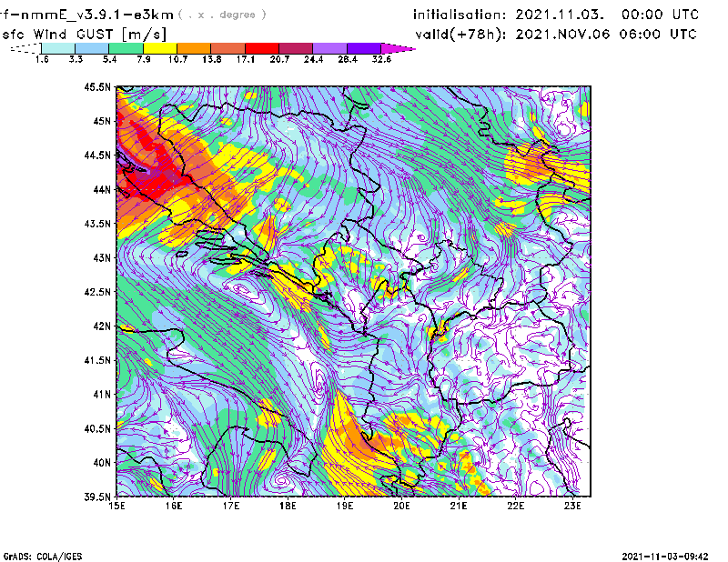Click the green legend swatch (5.4–7.9)
Image resolution: width=728 pixels, height=562 pixels.
(126, 48)
